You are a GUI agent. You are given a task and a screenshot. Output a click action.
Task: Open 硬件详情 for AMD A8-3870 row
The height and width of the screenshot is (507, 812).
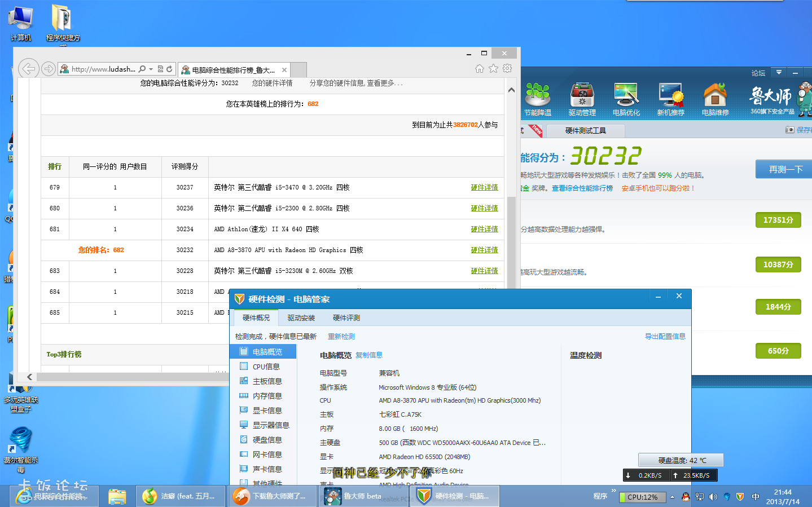point(485,250)
